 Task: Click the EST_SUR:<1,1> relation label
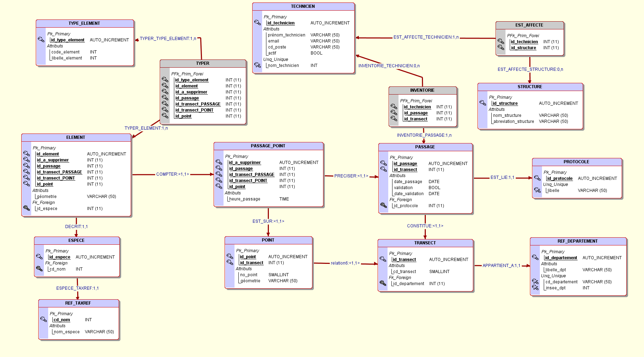pyautogui.click(x=268, y=221)
